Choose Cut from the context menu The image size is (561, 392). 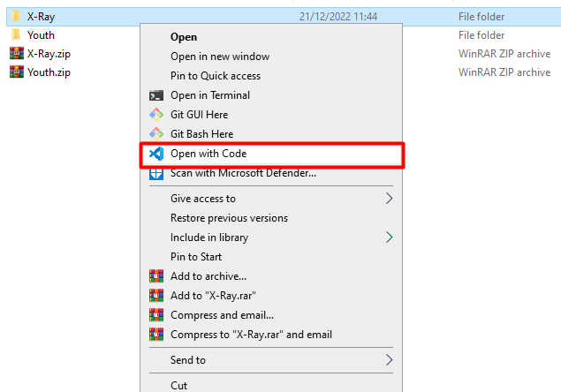[179, 386]
